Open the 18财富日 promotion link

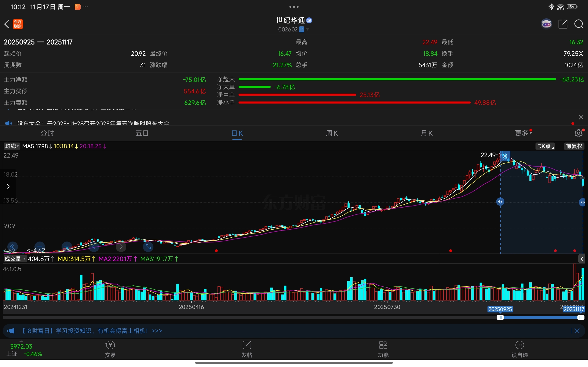point(92,331)
